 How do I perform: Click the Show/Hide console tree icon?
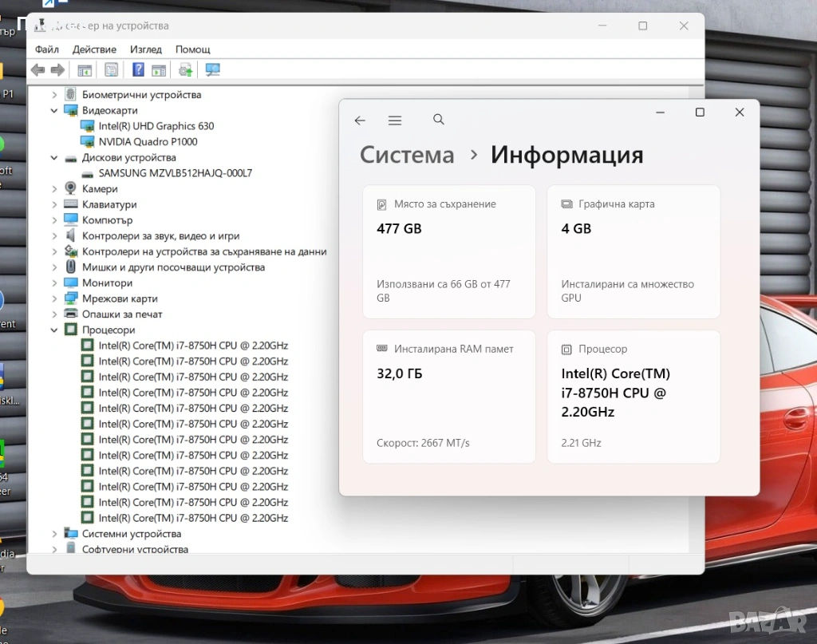[85, 70]
